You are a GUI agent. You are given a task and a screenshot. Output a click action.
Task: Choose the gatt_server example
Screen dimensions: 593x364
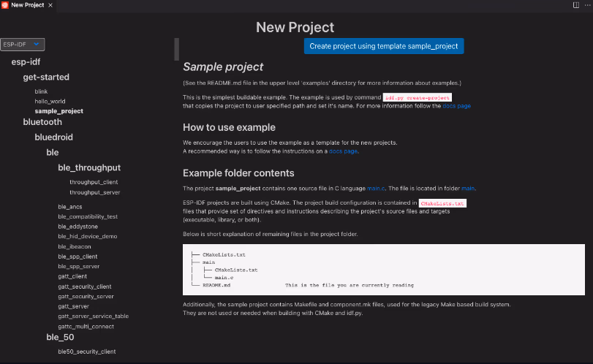point(73,306)
